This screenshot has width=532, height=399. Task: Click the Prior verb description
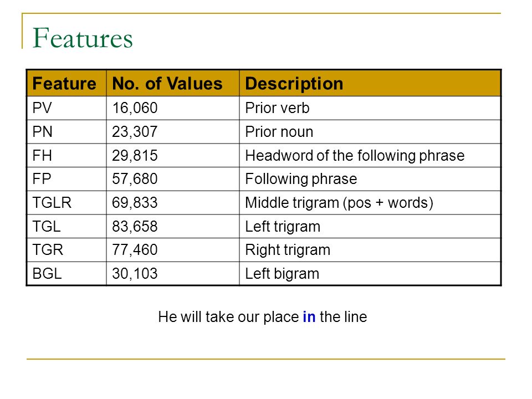coord(277,108)
